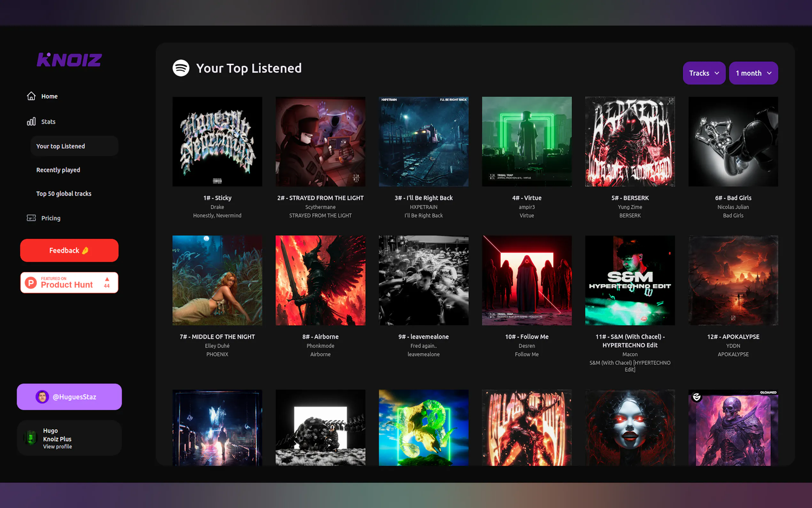The image size is (812, 508).
Task: Click the '3# - I'll Be Right Back' title
Action: pos(424,198)
